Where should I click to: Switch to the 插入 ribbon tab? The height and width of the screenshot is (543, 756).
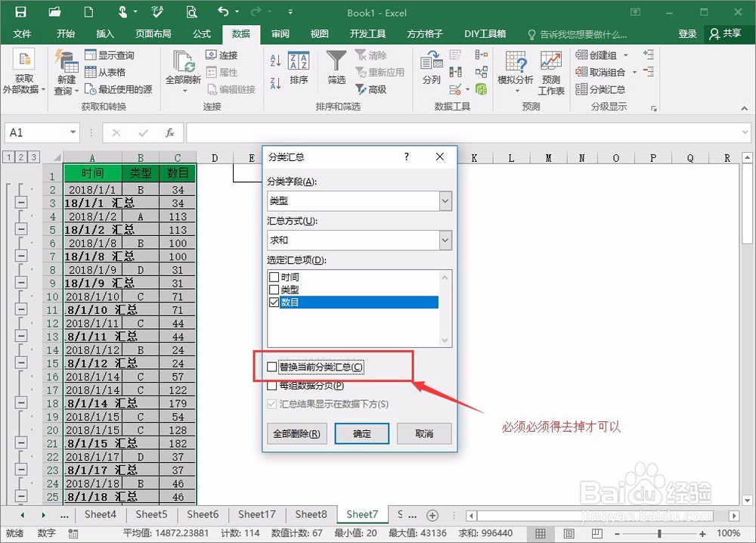click(x=104, y=34)
